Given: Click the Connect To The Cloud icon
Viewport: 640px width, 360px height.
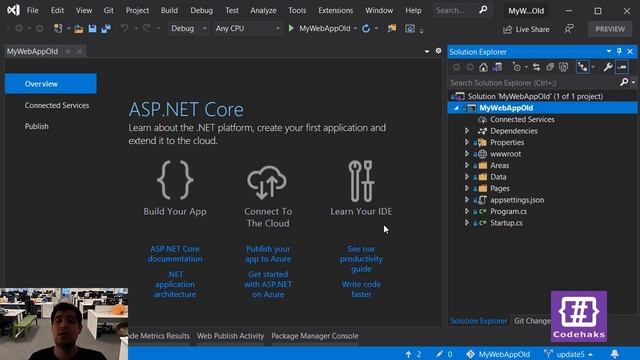Looking at the screenshot, I should (267, 182).
